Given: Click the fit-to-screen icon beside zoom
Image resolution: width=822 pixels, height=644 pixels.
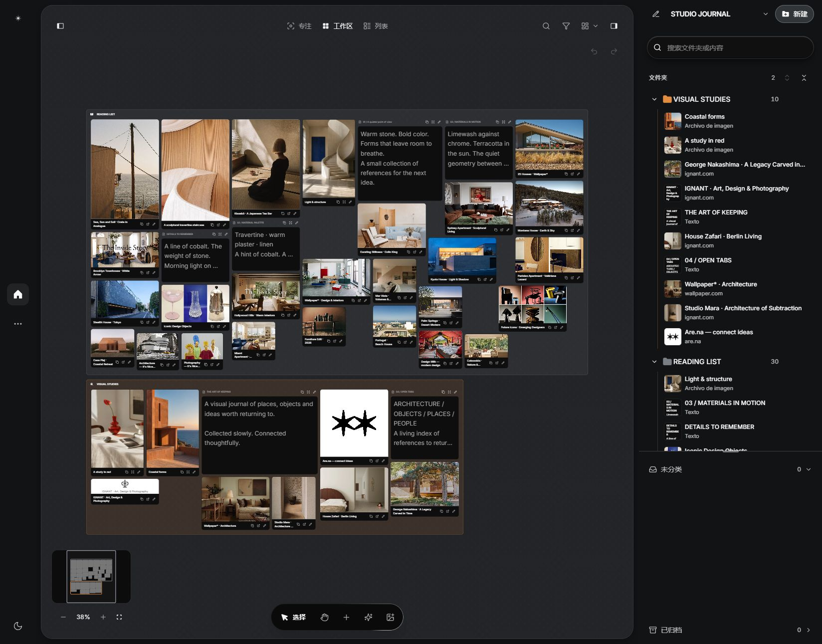Looking at the screenshot, I should click(119, 617).
